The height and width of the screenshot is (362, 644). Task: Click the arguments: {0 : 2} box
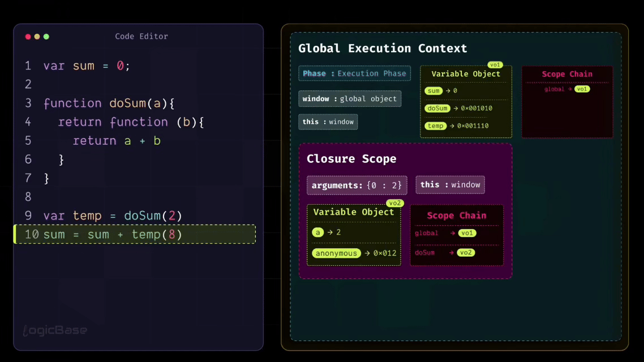357,185
